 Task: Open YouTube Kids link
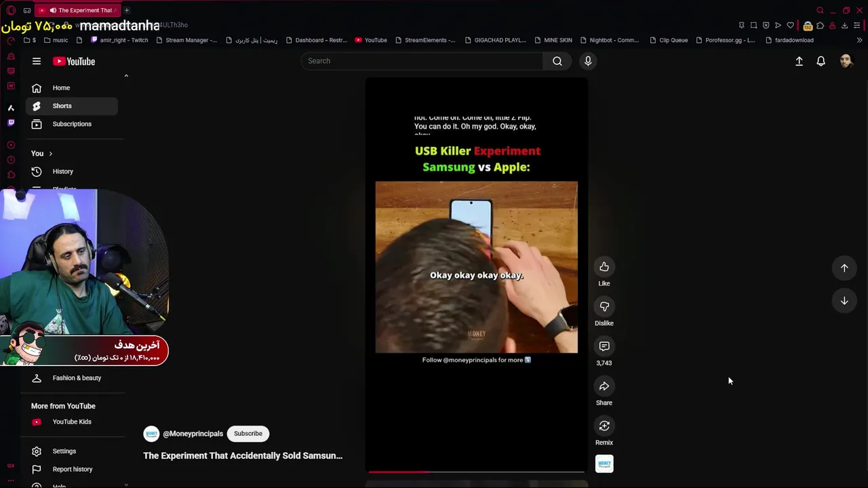71,422
